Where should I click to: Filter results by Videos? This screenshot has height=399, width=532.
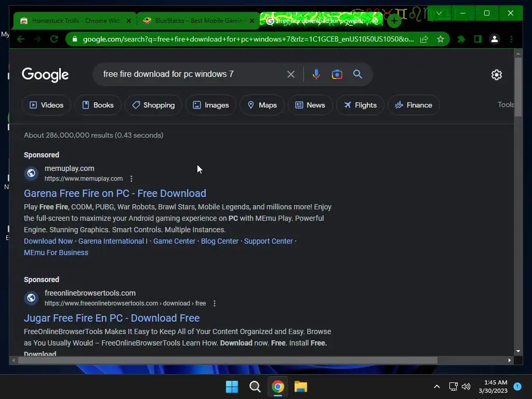pos(46,105)
